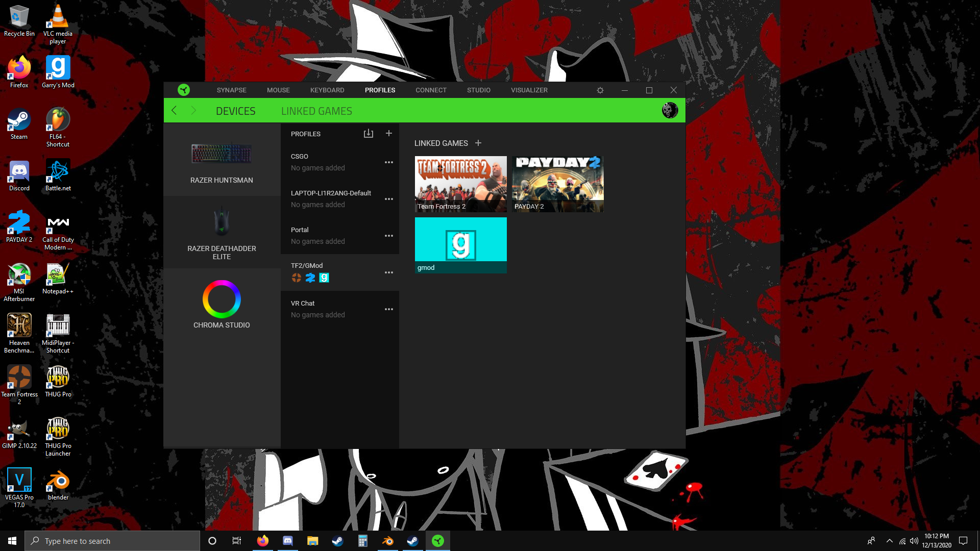The image size is (980, 551).
Task: Click the import profile icon
Action: [369, 134]
